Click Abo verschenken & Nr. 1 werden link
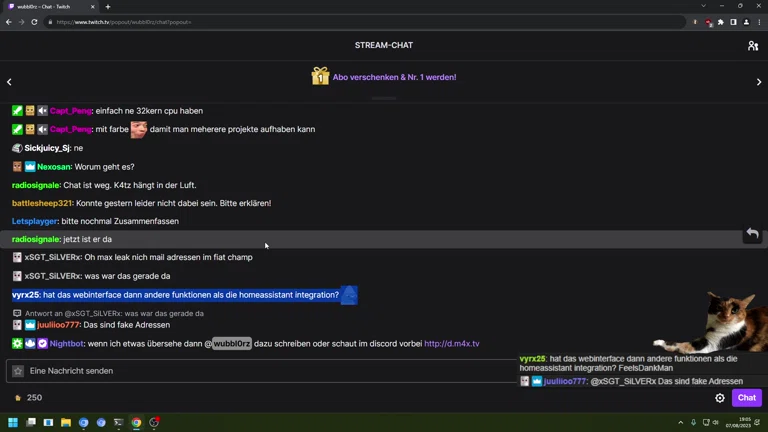Viewport: 768px width, 432px height. [x=394, y=77]
